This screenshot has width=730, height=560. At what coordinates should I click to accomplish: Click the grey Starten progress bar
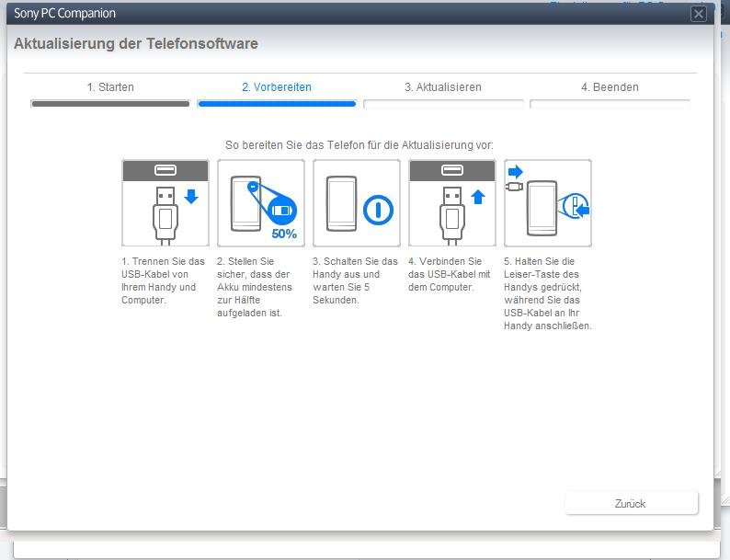(110, 104)
